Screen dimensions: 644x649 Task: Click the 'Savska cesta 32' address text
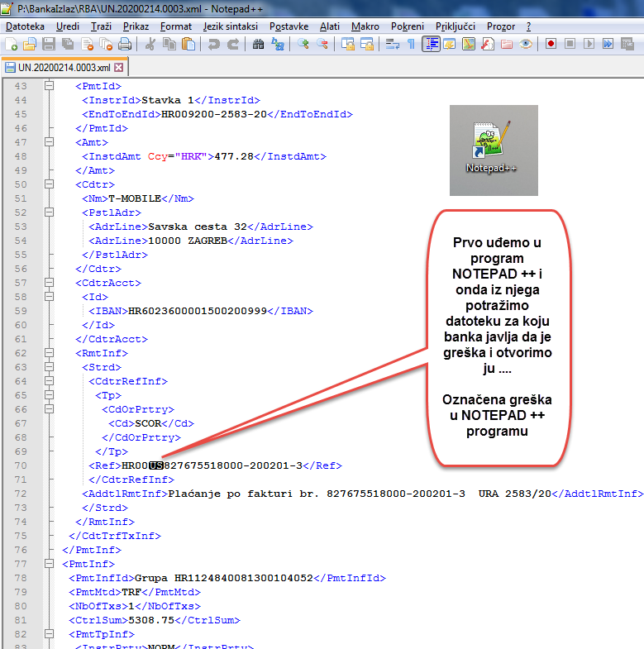click(x=198, y=227)
